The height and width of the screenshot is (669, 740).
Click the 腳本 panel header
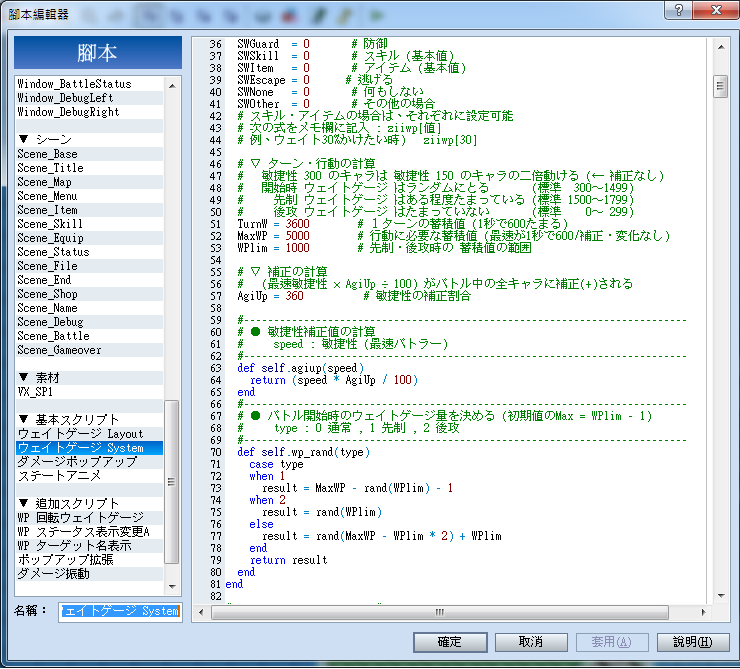(x=98, y=53)
